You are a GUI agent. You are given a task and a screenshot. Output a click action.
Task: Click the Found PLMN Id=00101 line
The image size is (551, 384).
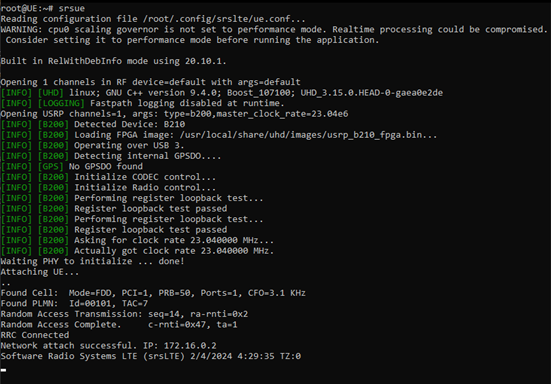tap(74, 304)
